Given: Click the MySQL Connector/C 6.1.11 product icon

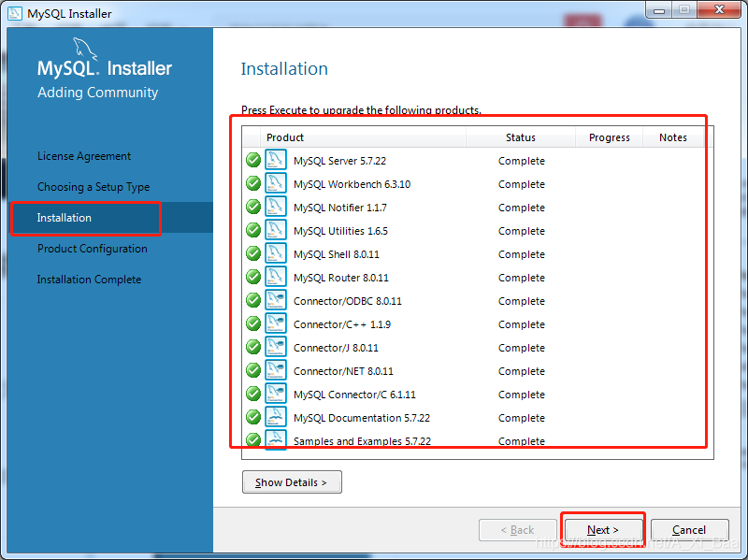Looking at the screenshot, I should click(x=276, y=394).
